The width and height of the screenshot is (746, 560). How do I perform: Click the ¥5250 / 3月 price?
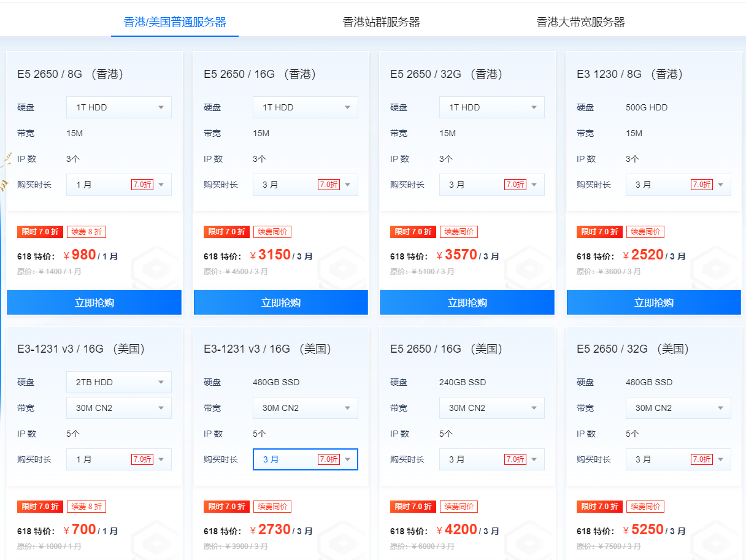click(x=654, y=530)
